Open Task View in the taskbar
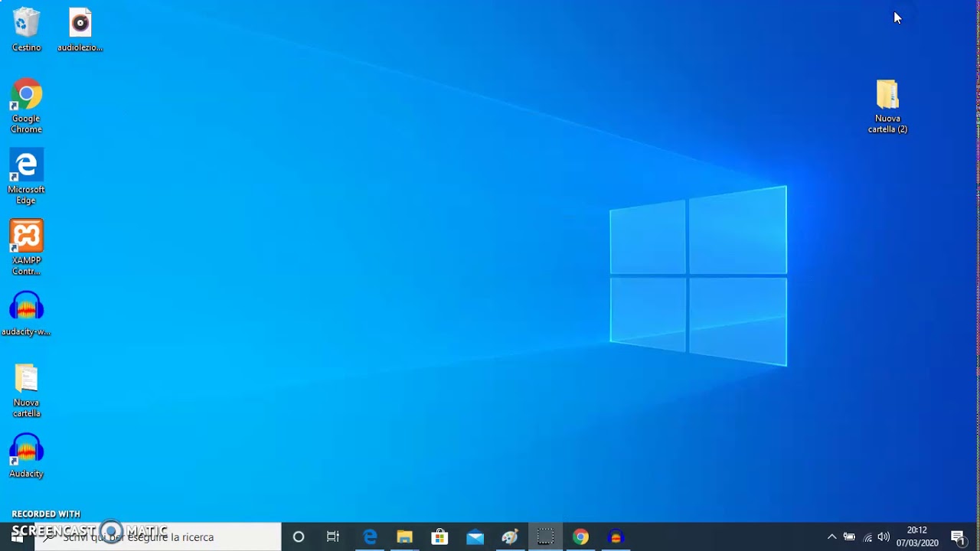The width and height of the screenshot is (980, 551). (x=333, y=537)
